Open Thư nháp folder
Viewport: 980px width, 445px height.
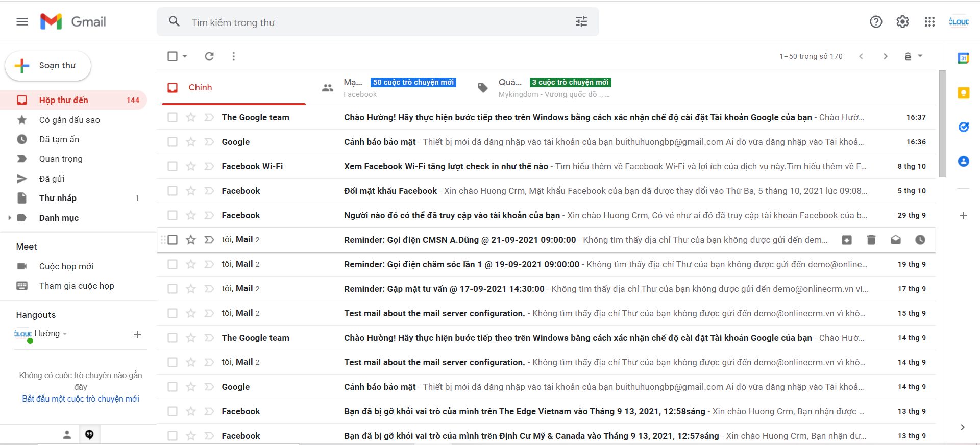pyautogui.click(x=73, y=198)
